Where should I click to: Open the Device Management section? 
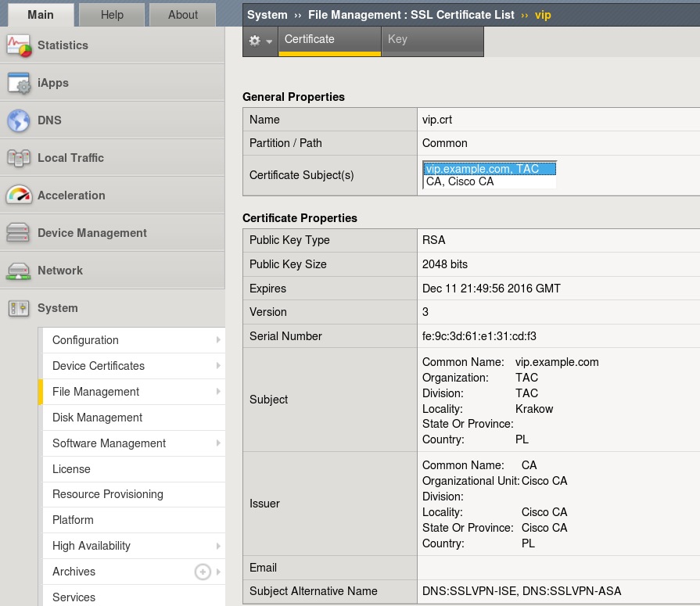[113, 233]
